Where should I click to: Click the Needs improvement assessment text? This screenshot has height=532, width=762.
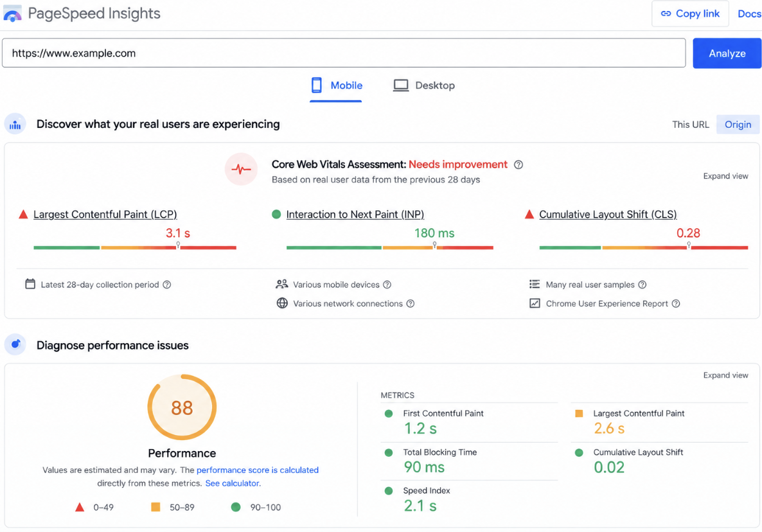click(x=458, y=164)
